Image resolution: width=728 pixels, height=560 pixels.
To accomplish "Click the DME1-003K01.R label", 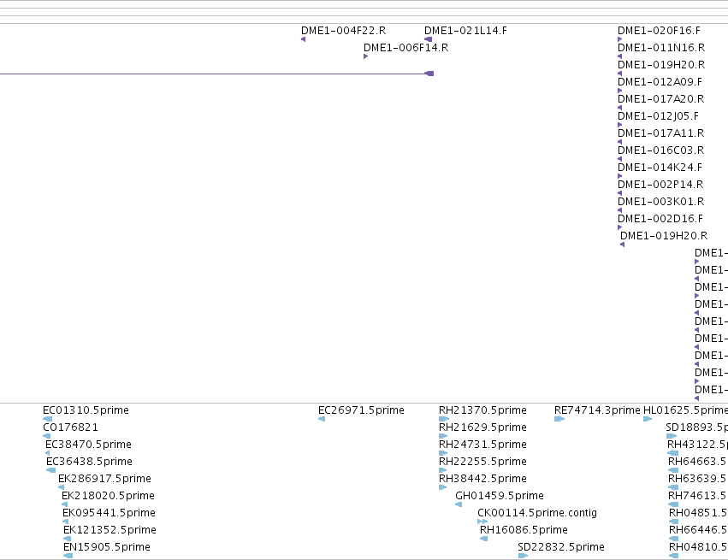I will tap(660, 202).
